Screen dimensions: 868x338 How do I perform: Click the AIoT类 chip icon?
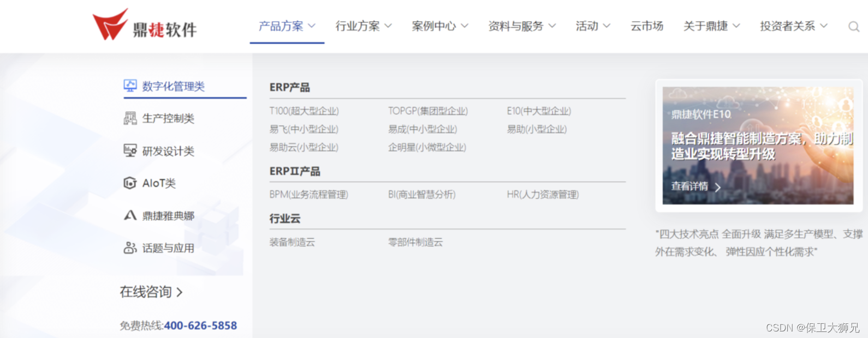130,183
